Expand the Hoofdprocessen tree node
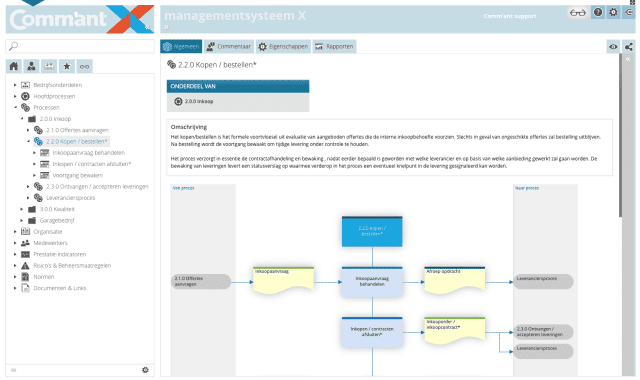The height and width of the screenshot is (380, 640). pos(15,96)
